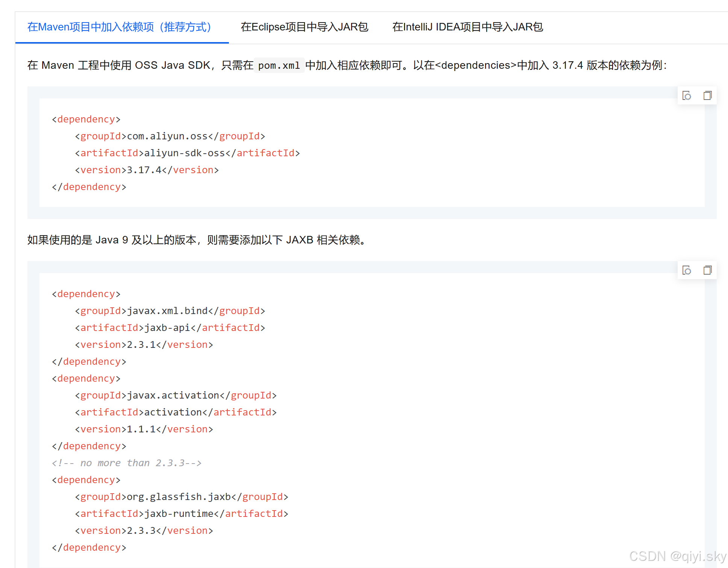Select the org.glassfish.jaxb groupId text
The height and width of the screenshot is (568, 728).
pyautogui.click(x=179, y=497)
